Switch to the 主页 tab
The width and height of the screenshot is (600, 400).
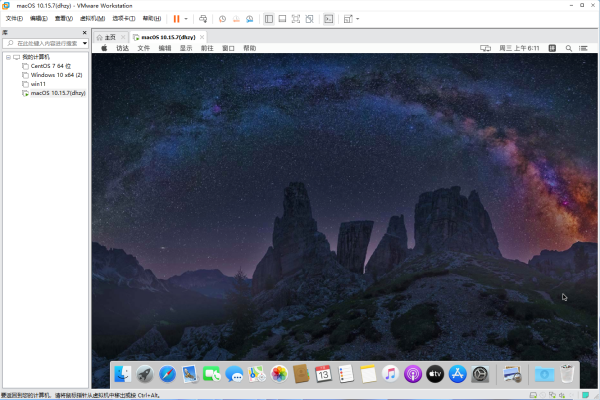pyautogui.click(x=110, y=37)
